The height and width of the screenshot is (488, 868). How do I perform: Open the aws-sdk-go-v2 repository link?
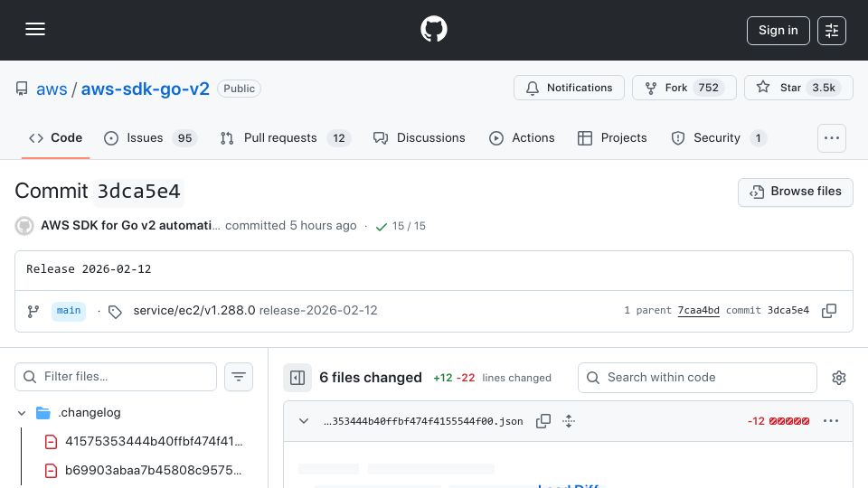click(x=145, y=89)
